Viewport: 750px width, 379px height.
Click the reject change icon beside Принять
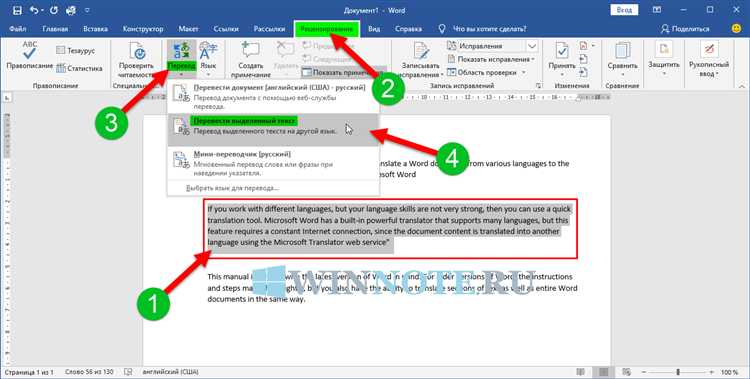584,46
